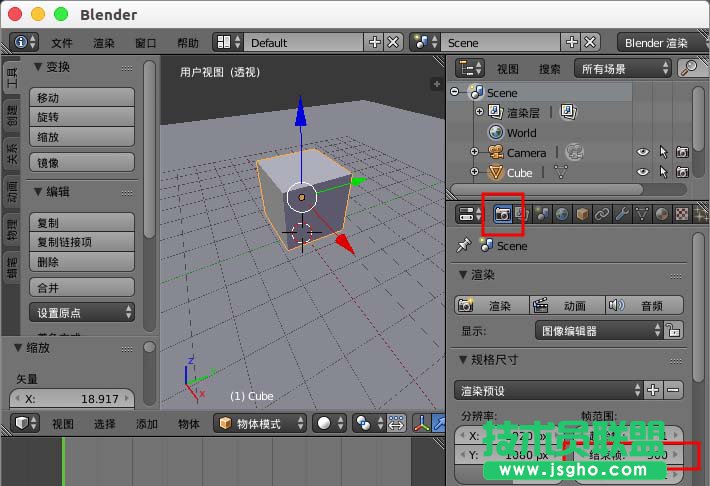Open the Set Origin dropdown
The width and height of the screenshot is (710, 486).
tap(82, 313)
